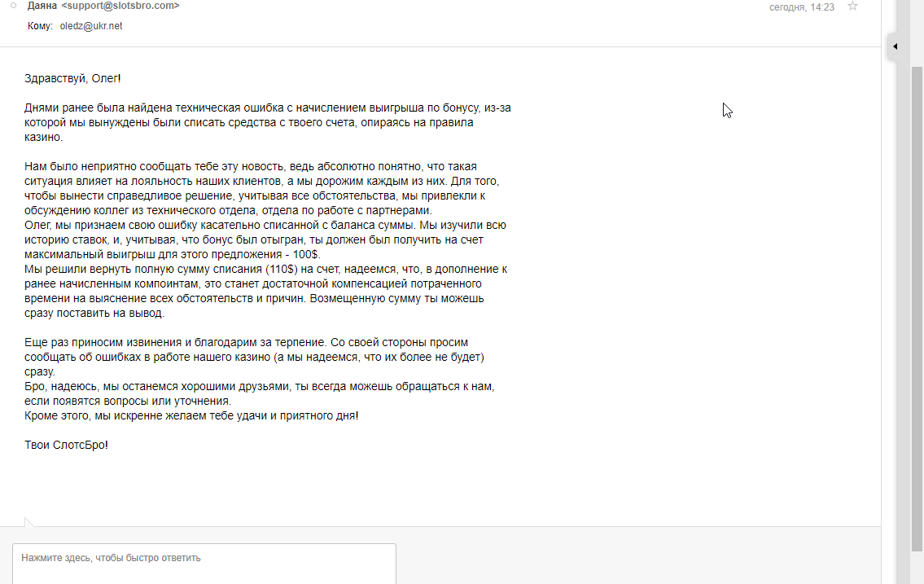Viewport: 924px width, 584px height.
Task: Click the greeting Здравствуй, Олег!
Action: [72, 78]
